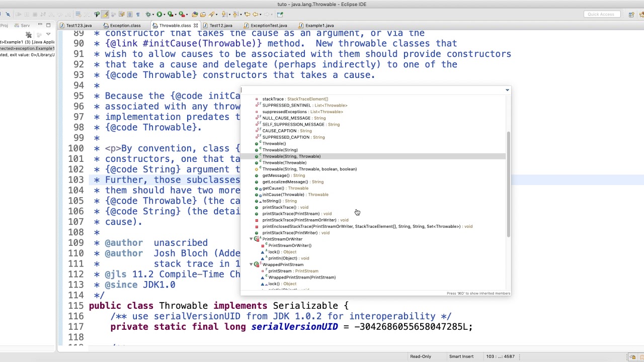Toggle Mark Occurrences highlighter button
The height and width of the screenshot is (362, 644).
click(105, 14)
